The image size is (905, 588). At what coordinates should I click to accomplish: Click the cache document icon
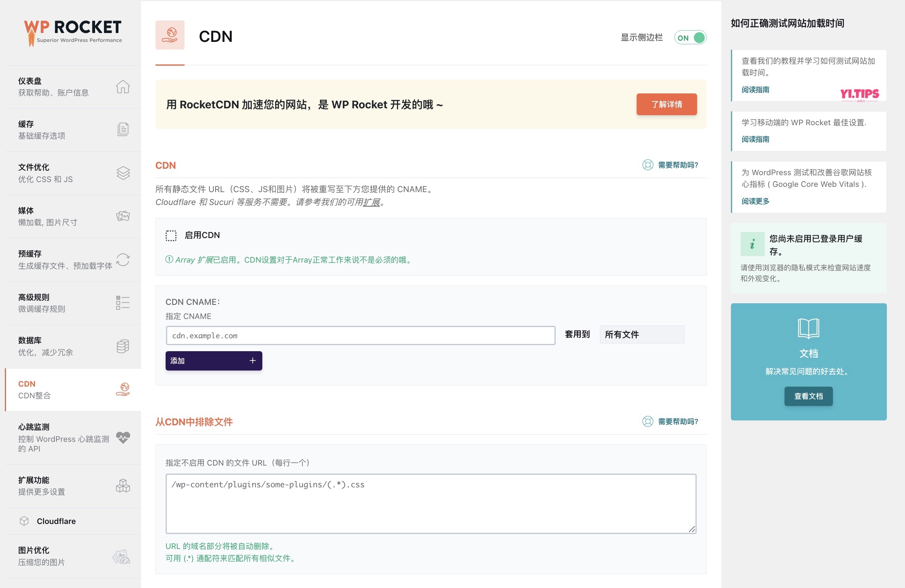pos(123,129)
